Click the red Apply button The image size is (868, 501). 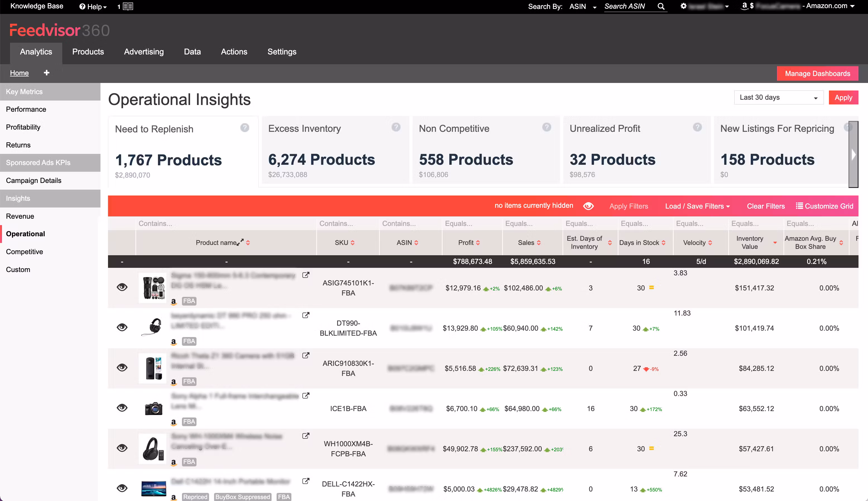[x=843, y=97]
